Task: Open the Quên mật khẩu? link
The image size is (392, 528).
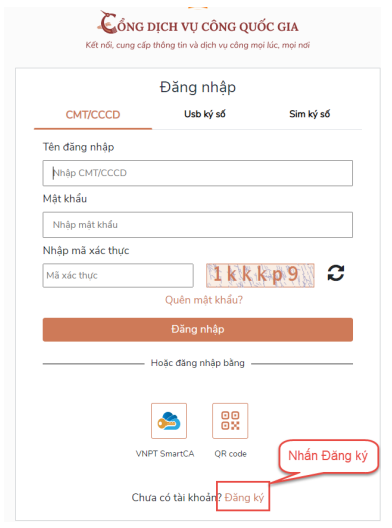Action: [x=204, y=300]
